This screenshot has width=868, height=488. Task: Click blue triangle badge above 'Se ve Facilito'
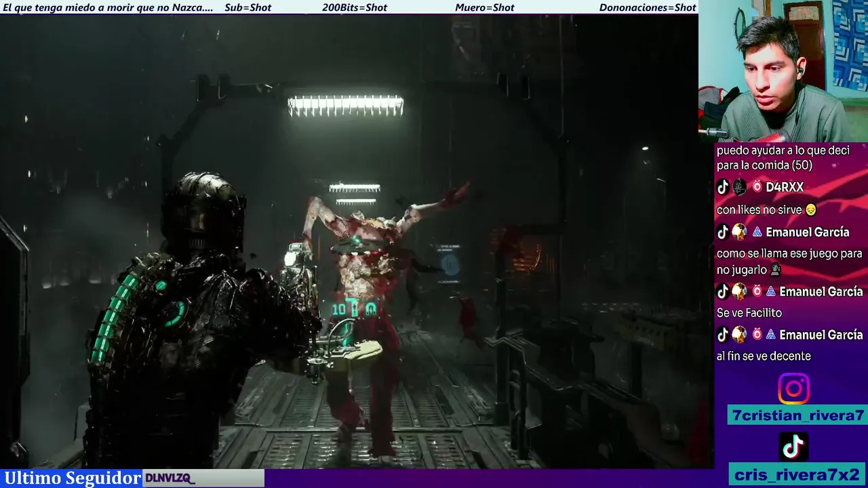pos(771,292)
